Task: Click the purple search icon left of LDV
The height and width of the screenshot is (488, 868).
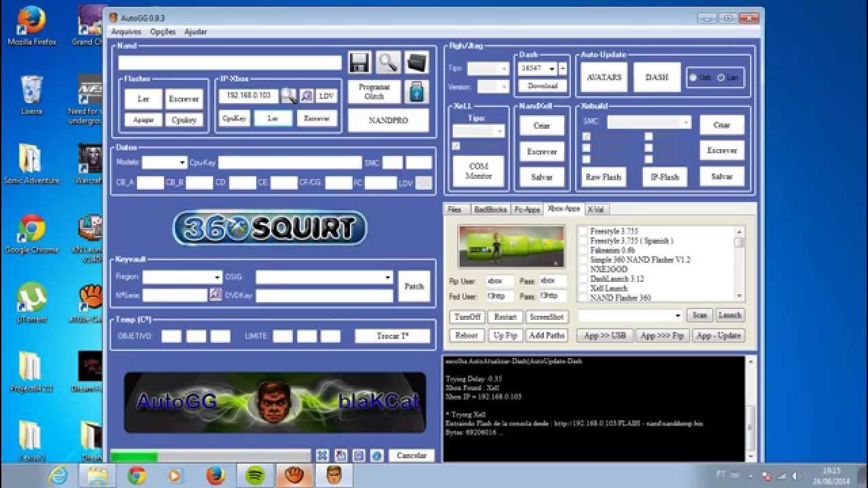Action: (x=307, y=96)
